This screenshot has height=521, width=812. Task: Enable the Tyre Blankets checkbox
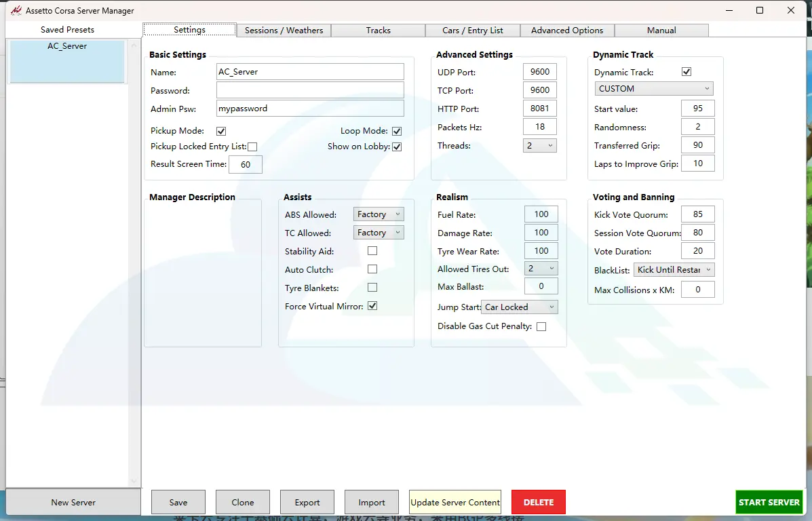(372, 287)
